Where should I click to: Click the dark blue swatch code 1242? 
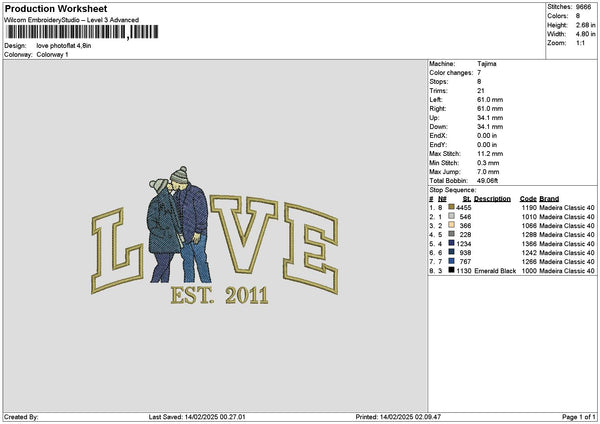(x=452, y=252)
